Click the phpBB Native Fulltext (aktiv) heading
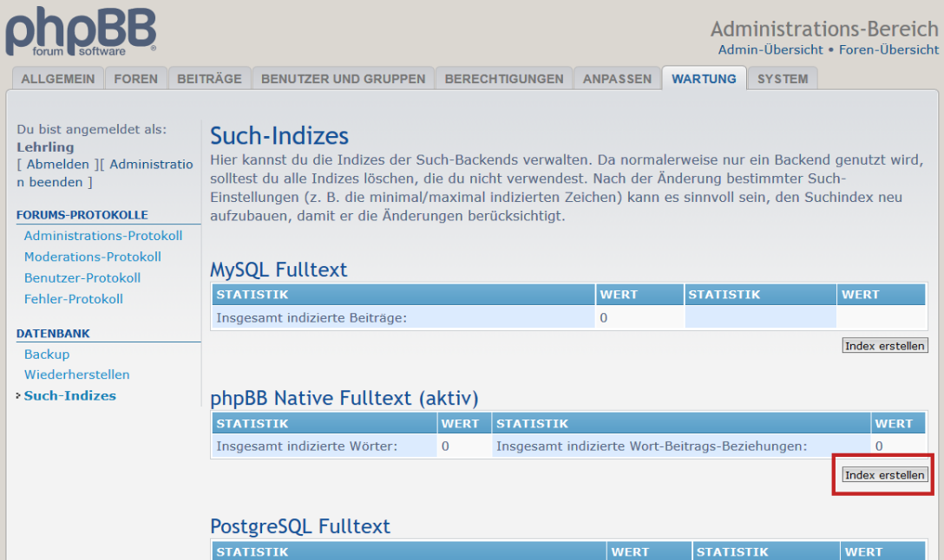944x560 pixels. tap(344, 398)
